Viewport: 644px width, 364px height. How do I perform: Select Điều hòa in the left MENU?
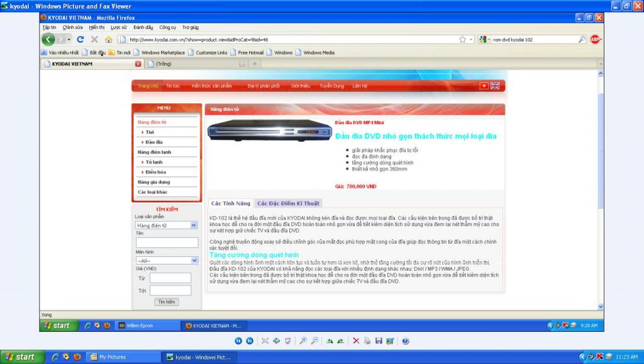156,172
